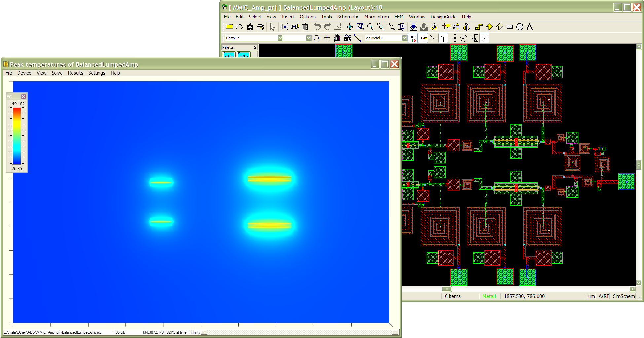Toggle the snap enable button

(x=413, y=38)
